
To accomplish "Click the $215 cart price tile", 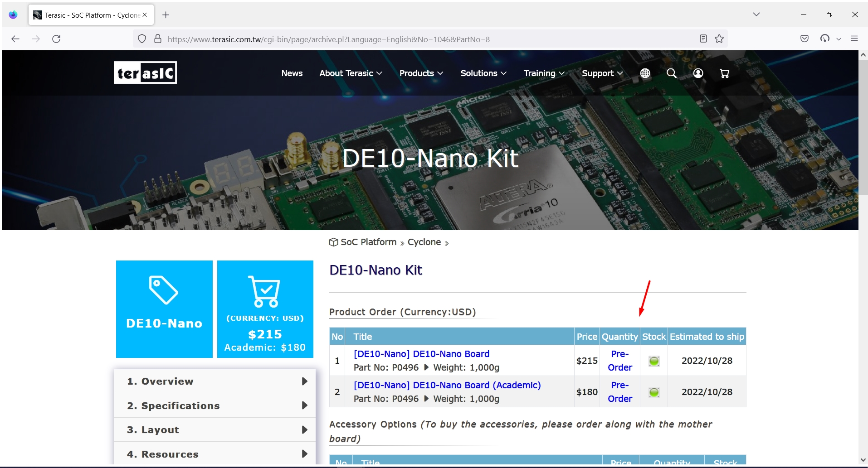I will point(265,309).
